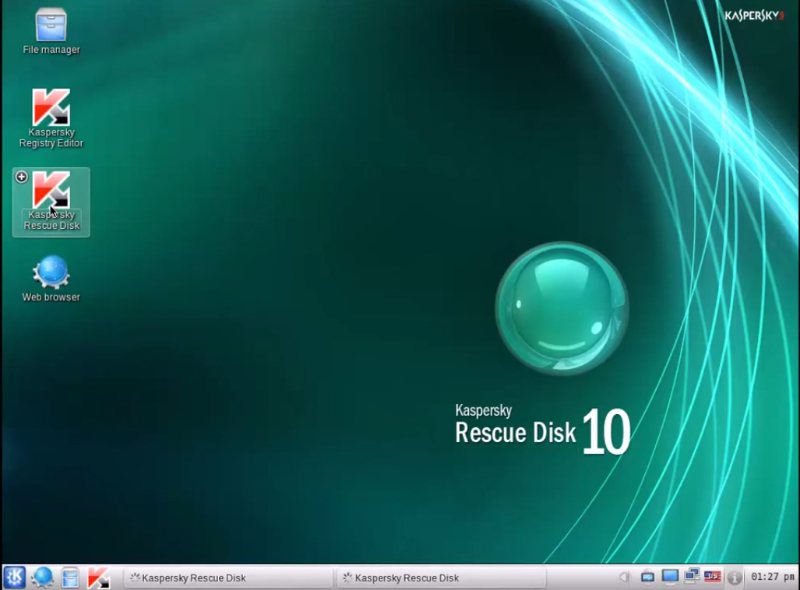Viewport: 800px width, 590px height.
Task: Launch web browser from the taskbar globe icon
Action: click(42, 577)
